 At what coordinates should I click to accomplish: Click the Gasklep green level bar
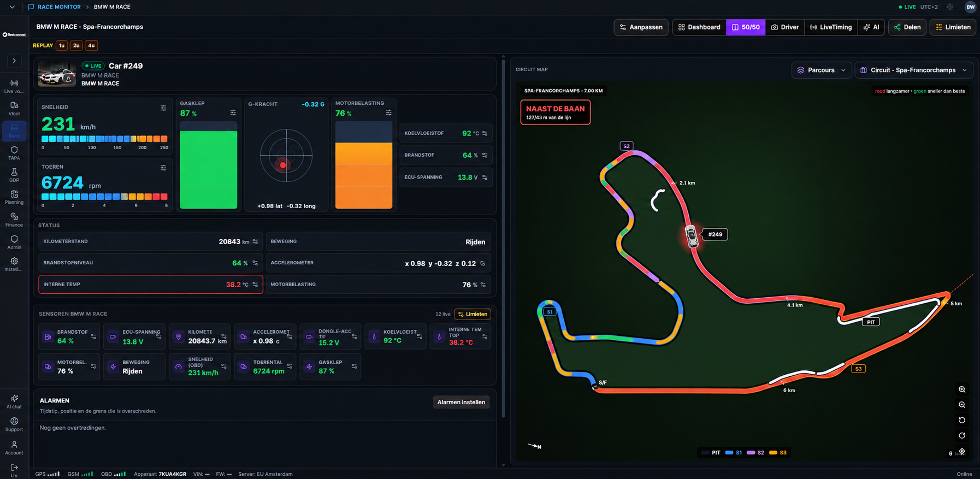click(209, 170)
